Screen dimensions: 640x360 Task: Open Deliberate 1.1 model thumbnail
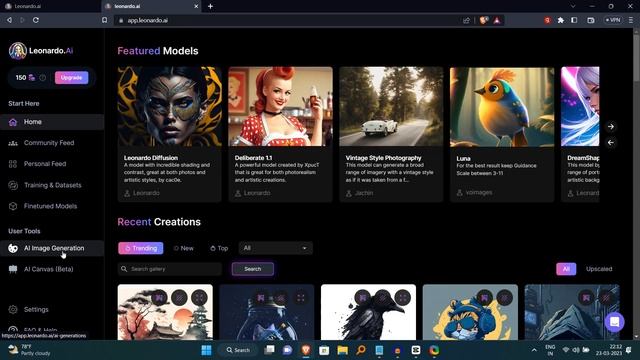pyautogui.click(x=280, y=107)
